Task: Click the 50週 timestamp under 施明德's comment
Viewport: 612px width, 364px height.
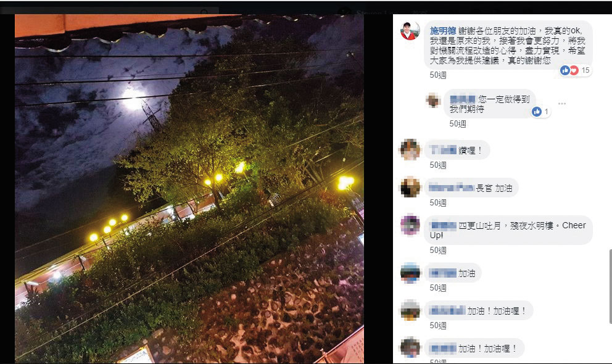Action: click(438, 75)
